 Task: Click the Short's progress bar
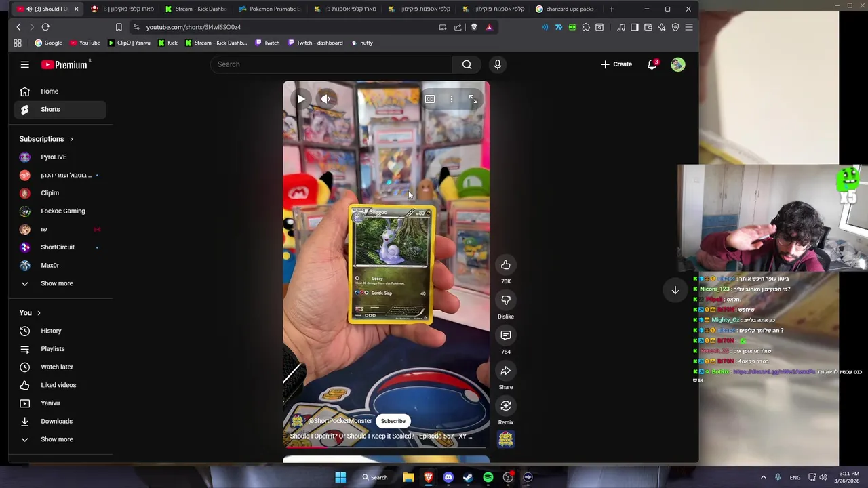pos(386,447)
